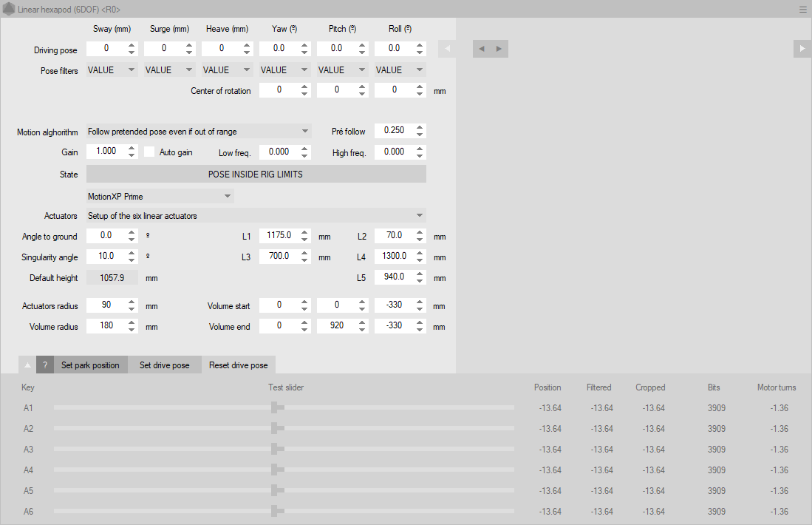The image size is (812, 525).
Task: Click the question mark help icon
Action: pos(45,365)
